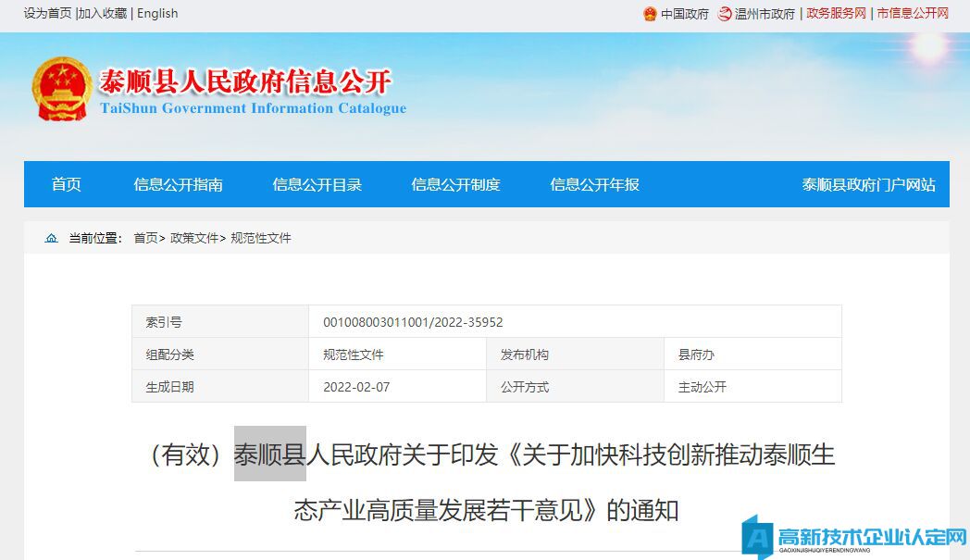Click the 加入收藏 link

pos(103,14)
